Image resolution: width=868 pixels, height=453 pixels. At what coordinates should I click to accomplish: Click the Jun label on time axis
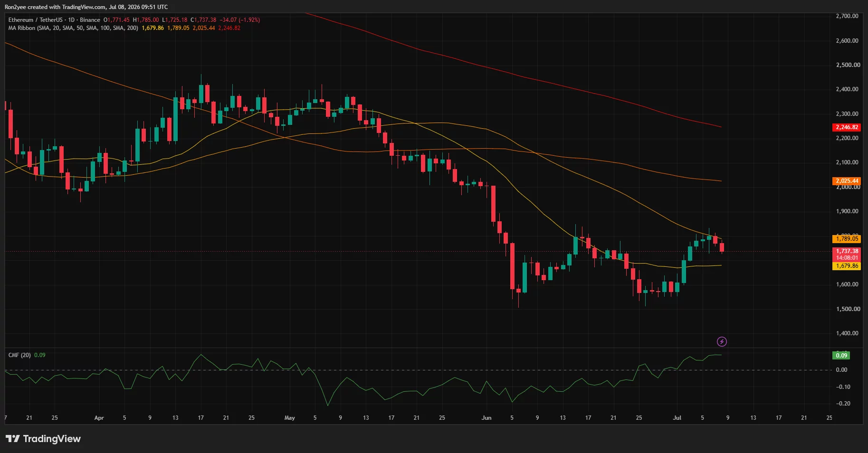point(486,418)
